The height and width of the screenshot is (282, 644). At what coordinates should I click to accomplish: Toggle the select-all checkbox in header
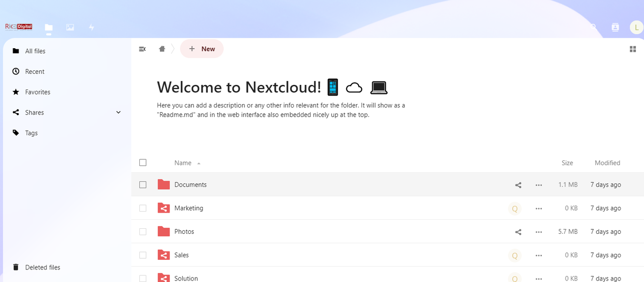[x=143, y=162]
